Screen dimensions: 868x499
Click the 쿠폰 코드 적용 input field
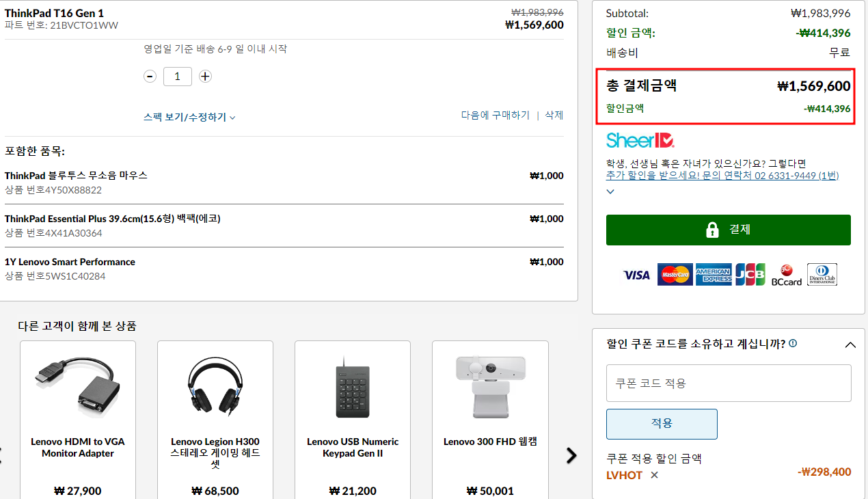pos(729,383)
